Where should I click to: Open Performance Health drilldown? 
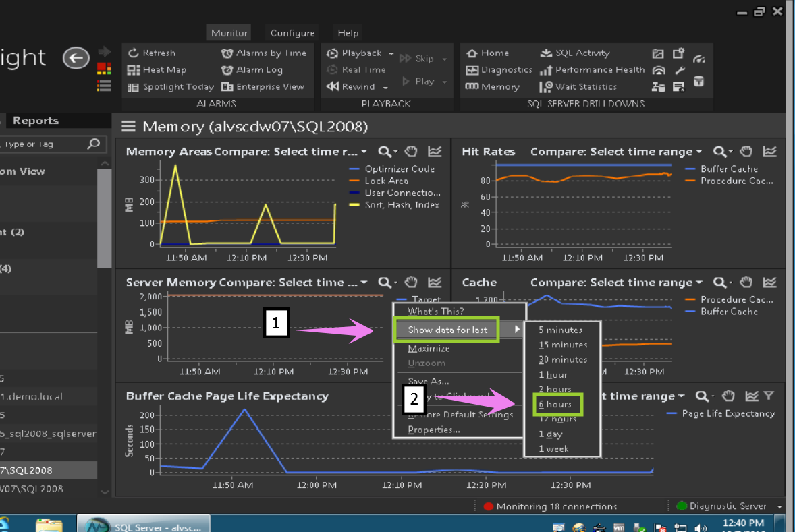pos(592,70)
